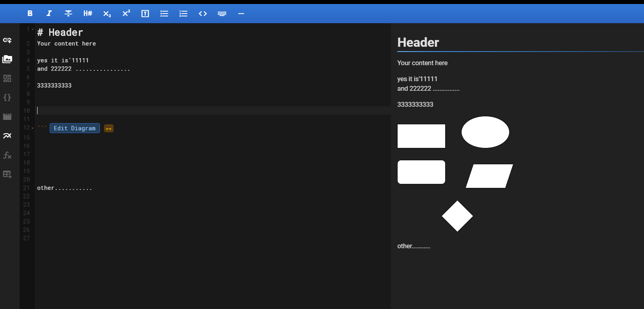The height and width of the screenshot is (309, 644).
Task: Click the rounded rectangle shape in the preview diagram
Action: click(x=421, y=172)
